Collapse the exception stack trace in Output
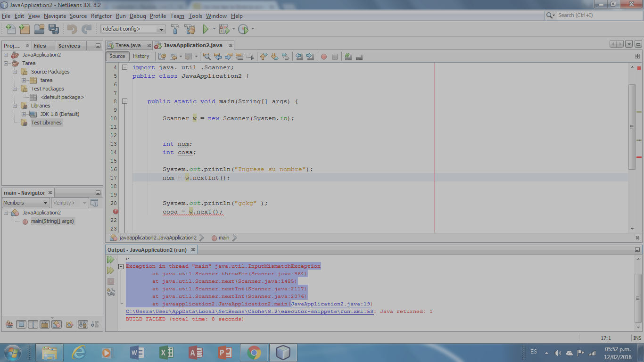The image size is (644, 362). pyautogui.click(x=121, y=266)
